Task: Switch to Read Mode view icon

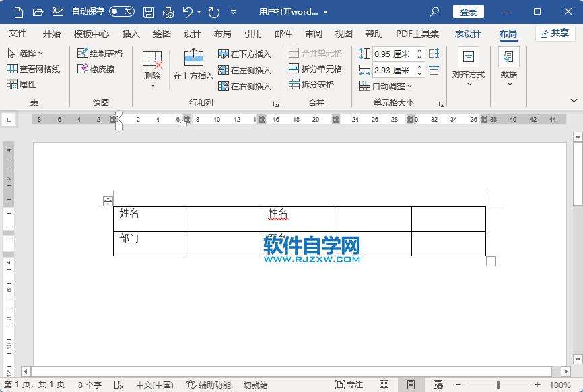Action: 384,385
